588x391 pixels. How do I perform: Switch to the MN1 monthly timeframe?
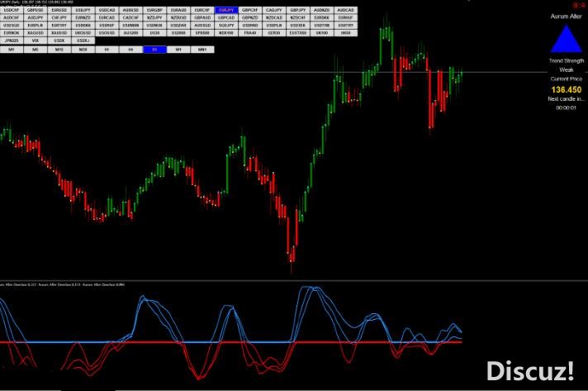[202, 50]
